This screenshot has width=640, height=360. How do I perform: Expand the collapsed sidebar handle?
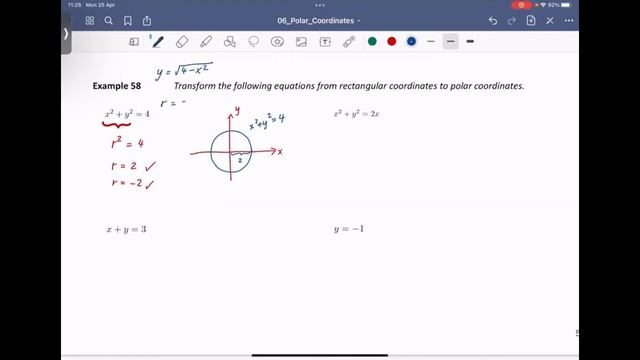[66, 34]
